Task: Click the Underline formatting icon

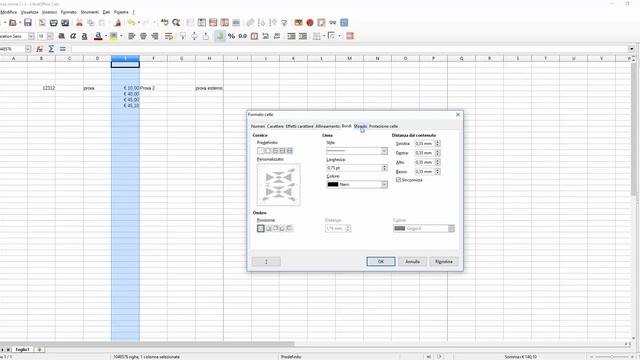Action: 84,36
